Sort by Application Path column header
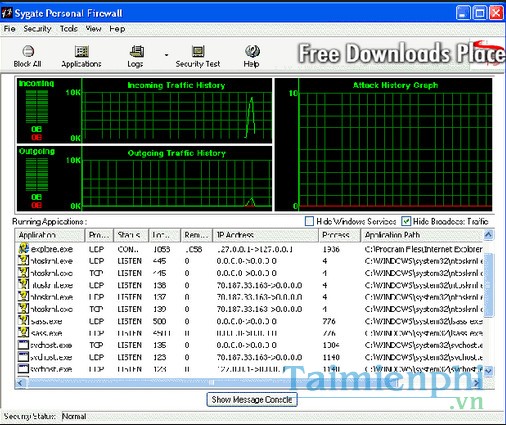Viewport: 506px width, 425px height. (x=422, y=235)
